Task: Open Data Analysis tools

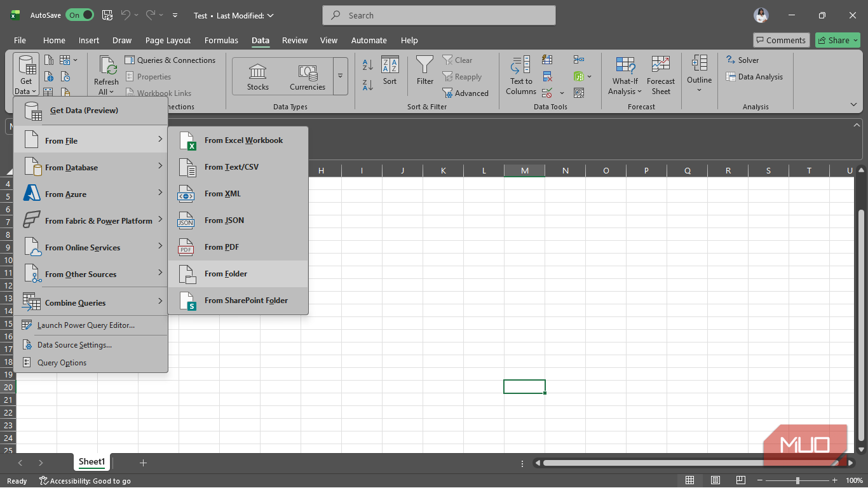Action: tap(754, 77)
